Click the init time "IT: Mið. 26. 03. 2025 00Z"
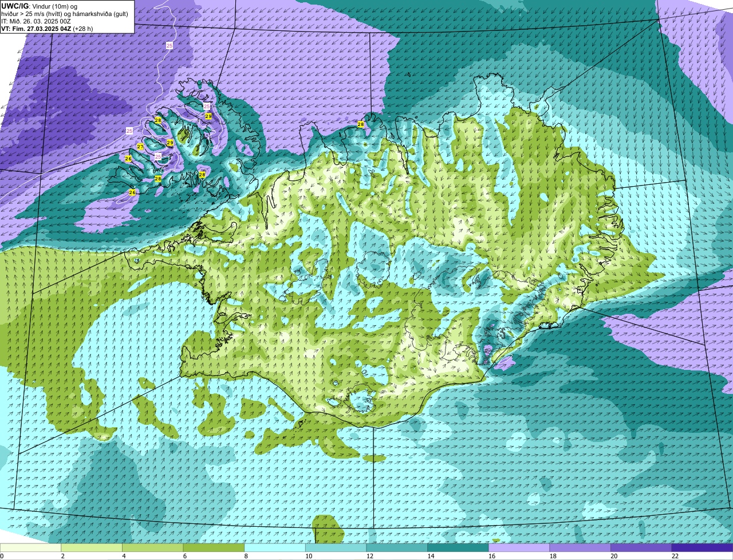This screenshot has height=560, width=733. tap(36, 21)
